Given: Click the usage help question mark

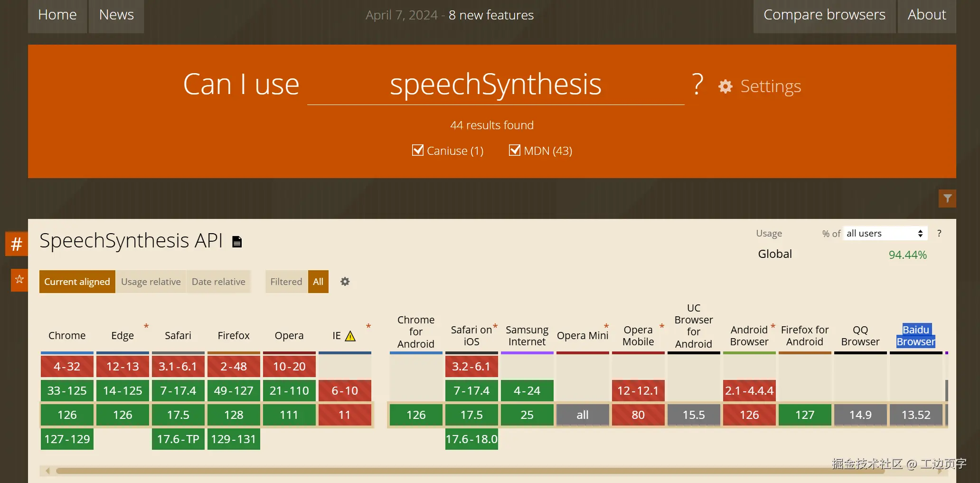Looking at the screenshot, I should click(x=939, y=233).
